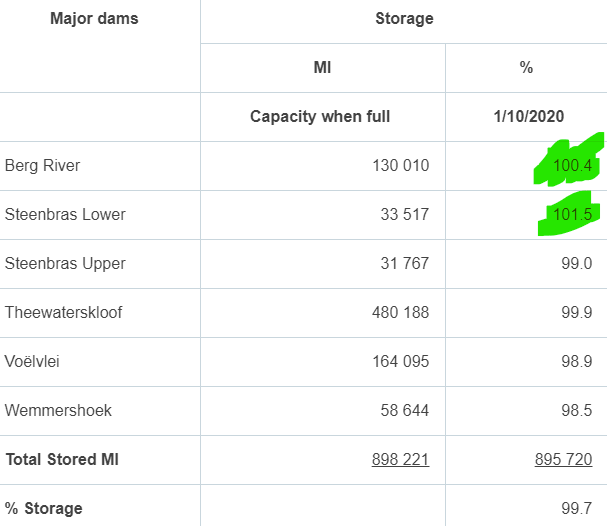The height and width of the screenshot is (526, 607).
Task: Select the Steenbras Upper row label
Action: pyautogui.click(x=65, y=264)
